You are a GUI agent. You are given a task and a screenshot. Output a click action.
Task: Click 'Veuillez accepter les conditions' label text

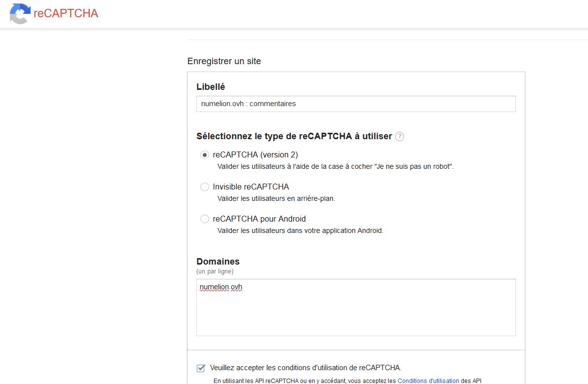pos(306,368)
